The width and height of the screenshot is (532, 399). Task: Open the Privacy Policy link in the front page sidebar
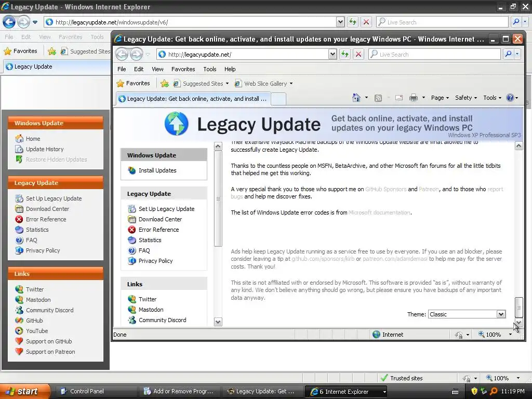click(156, 261)
